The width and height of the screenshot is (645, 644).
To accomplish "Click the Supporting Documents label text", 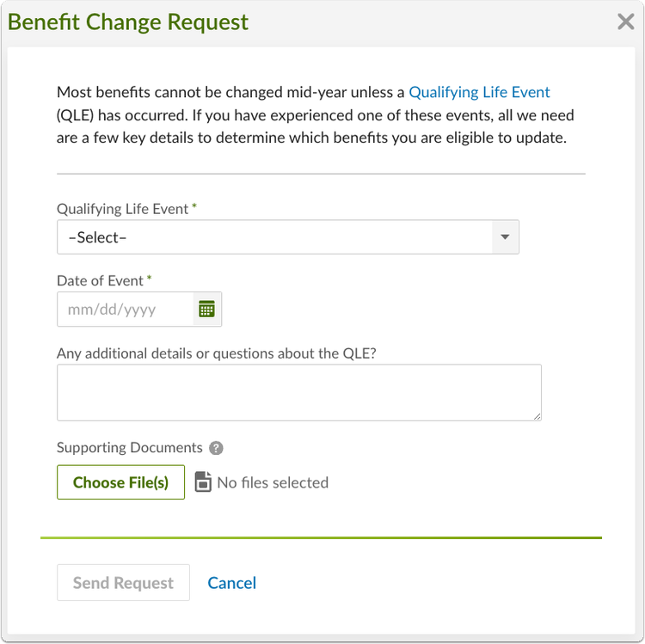I will pos(130,447).
